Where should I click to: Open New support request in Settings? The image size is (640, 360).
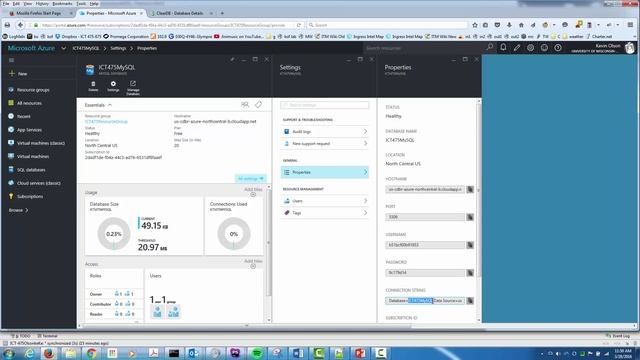click(x=325, y=144)
